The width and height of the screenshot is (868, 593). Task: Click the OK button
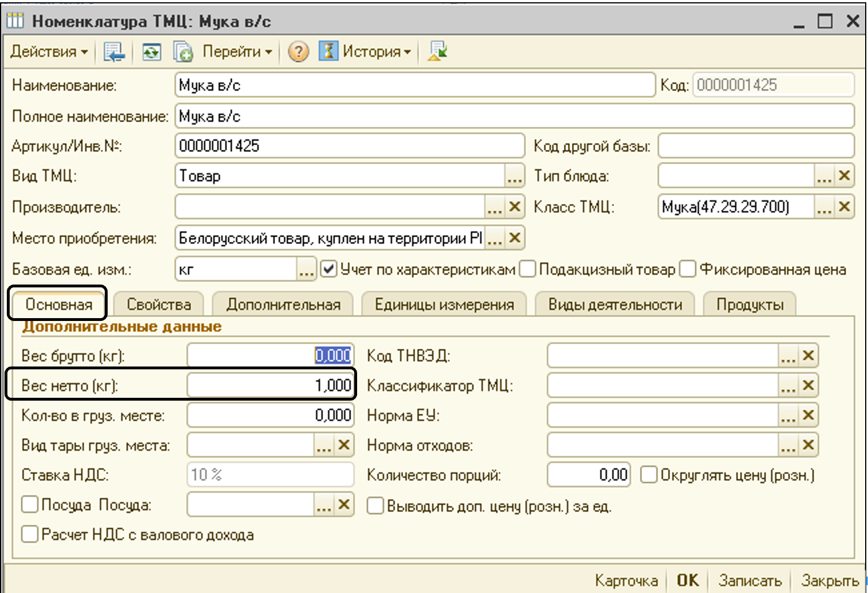687,580
